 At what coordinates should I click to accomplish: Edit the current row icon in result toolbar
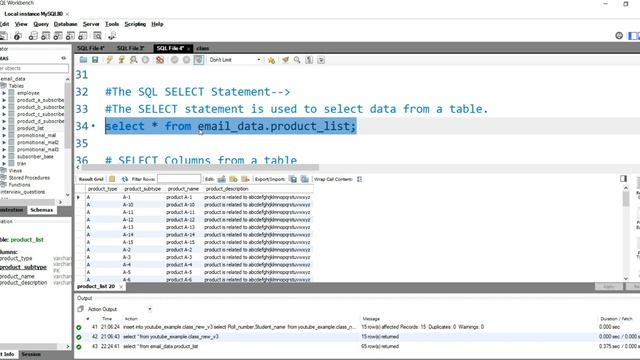point(221,179)
